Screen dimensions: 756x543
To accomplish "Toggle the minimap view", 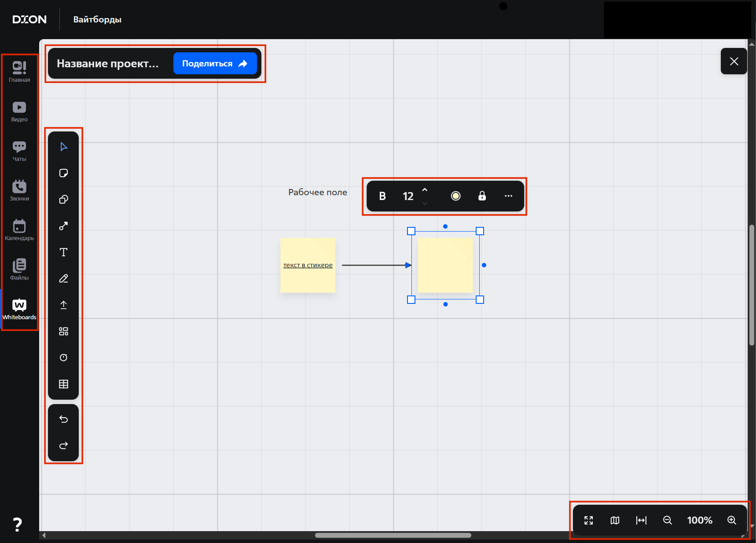I will [615, 520].
